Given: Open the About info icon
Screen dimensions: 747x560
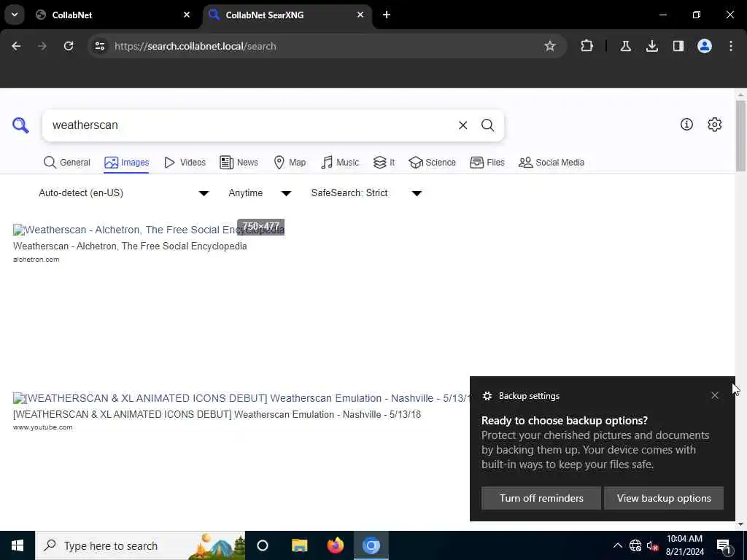Looking at the screenshot, I should [x=686, y=124].
